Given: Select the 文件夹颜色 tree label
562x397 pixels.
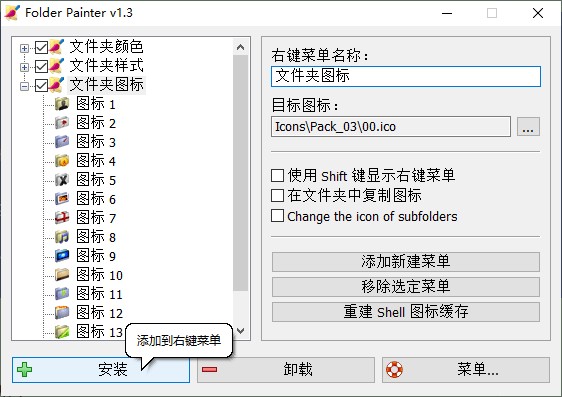Looking at the screenshot, I should pos(106,47).
